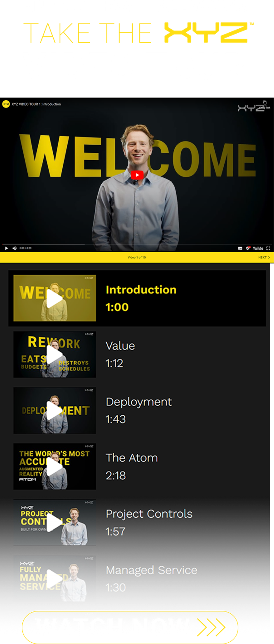This screenshot has height=644, width=274.
Task: Open the video settings gear
Action: [x=248, y=248]
